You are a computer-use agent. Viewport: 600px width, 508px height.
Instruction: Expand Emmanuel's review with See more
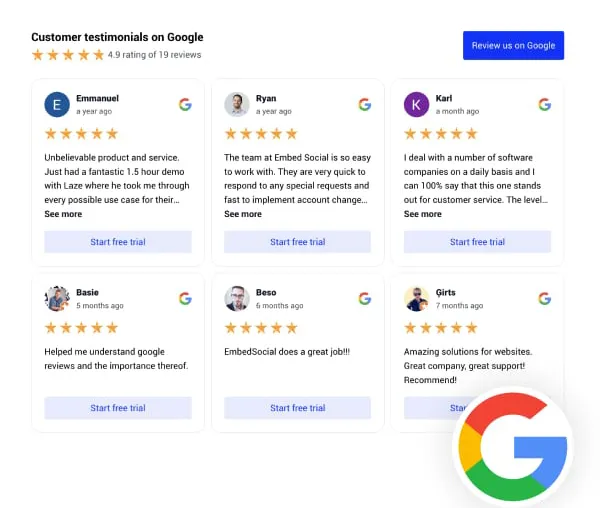point(63,214)
